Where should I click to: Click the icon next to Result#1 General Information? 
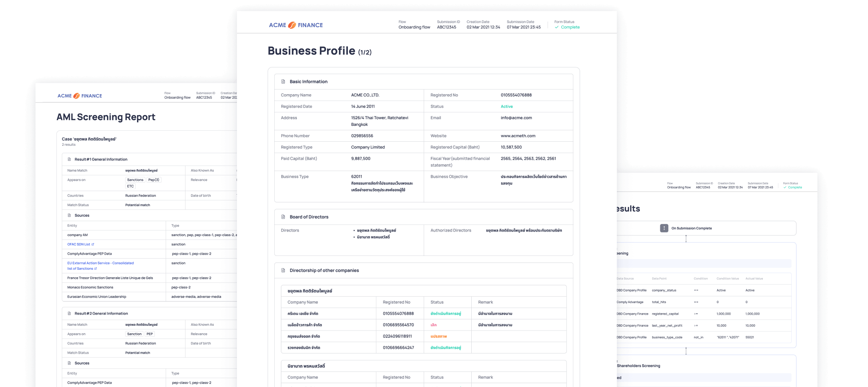pyautogui.click(x=69, y=159)
